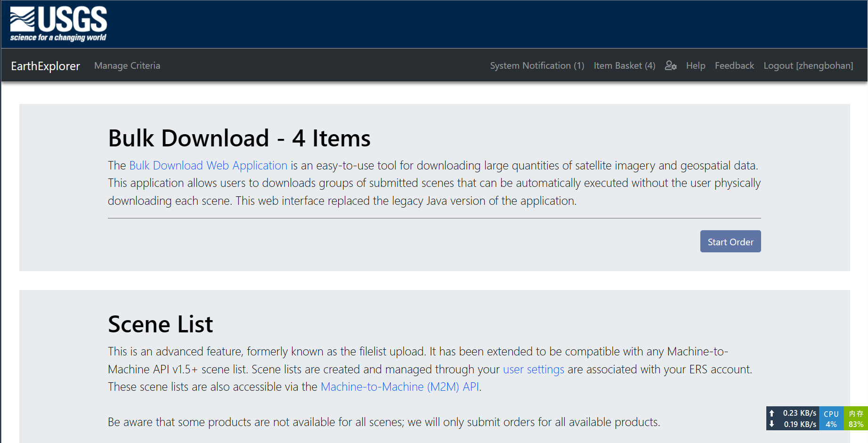
Task: Go to the EarthExplorer home link
Action: pyautogui.click(x=46, y=66)
